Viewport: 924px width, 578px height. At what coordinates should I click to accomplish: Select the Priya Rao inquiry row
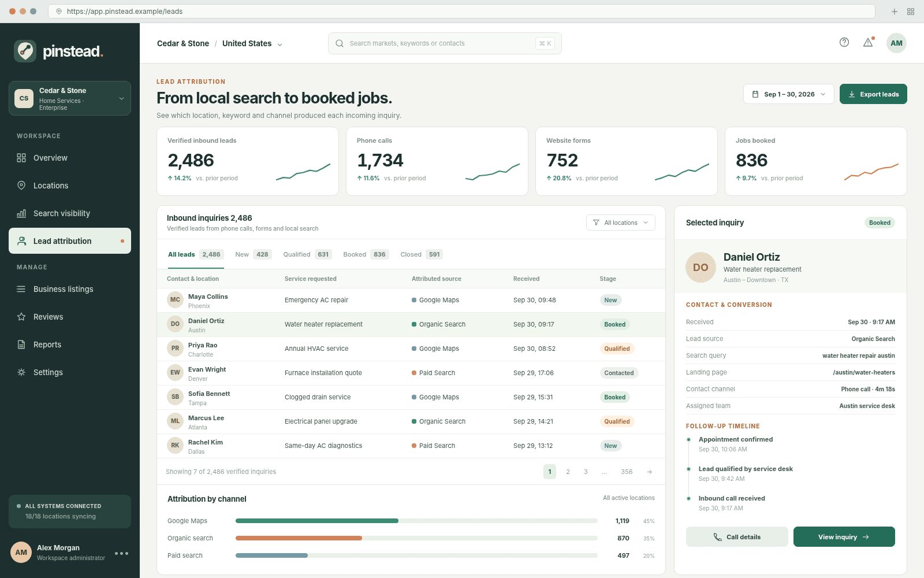(411, 349)
